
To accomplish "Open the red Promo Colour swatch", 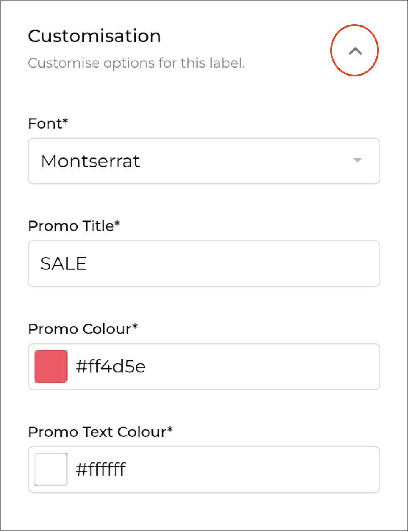I will [x=51, y=366].
